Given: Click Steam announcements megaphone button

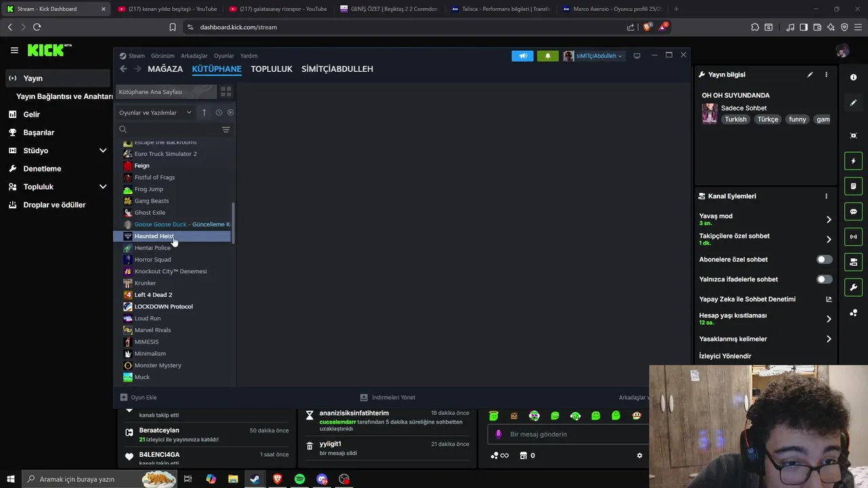Looking at the screenshot, I should (522, 56).
